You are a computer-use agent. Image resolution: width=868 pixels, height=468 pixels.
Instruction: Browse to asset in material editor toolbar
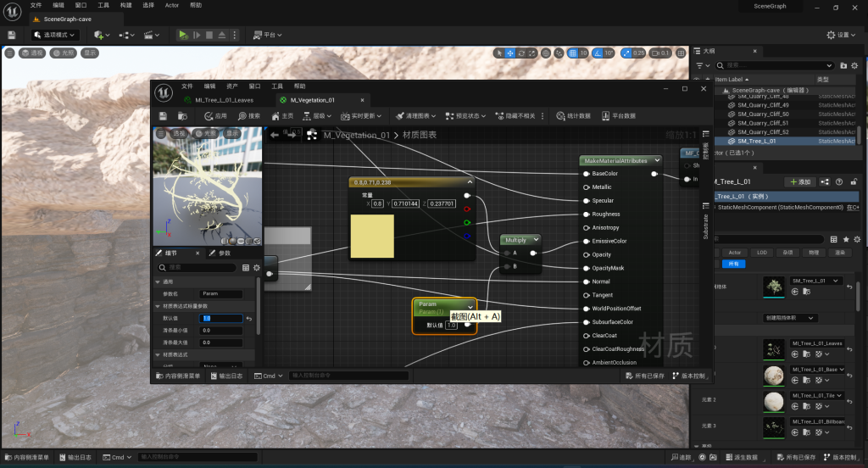point(182,116)
